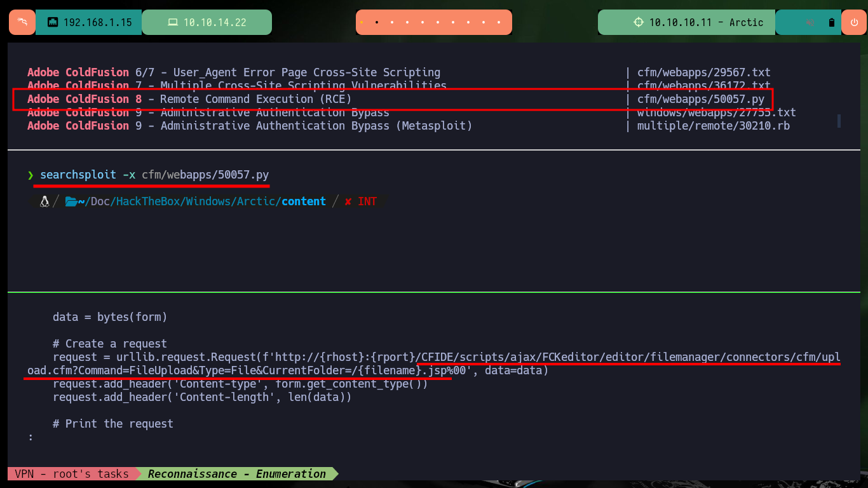Screen dimensions: 868x488
Task: Click the '/CFIDE/scripts/ajax/FCKeditor' URL portion
Action: click(x=506, y=357)
